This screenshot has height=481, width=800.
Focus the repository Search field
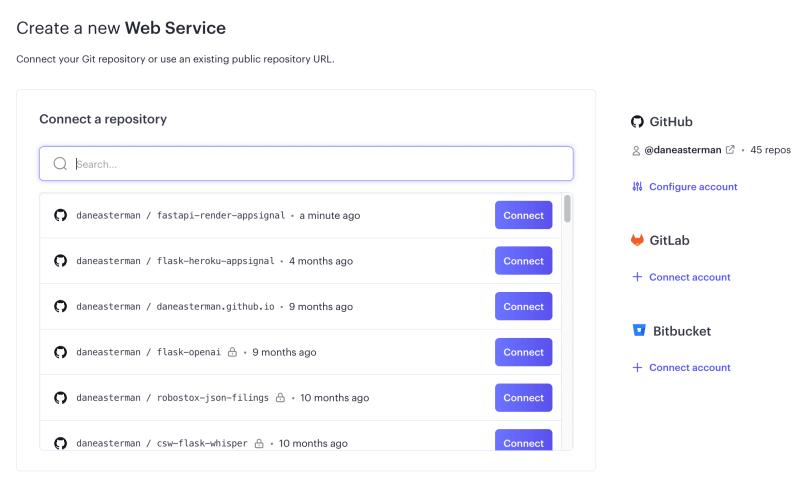(320, 164)
